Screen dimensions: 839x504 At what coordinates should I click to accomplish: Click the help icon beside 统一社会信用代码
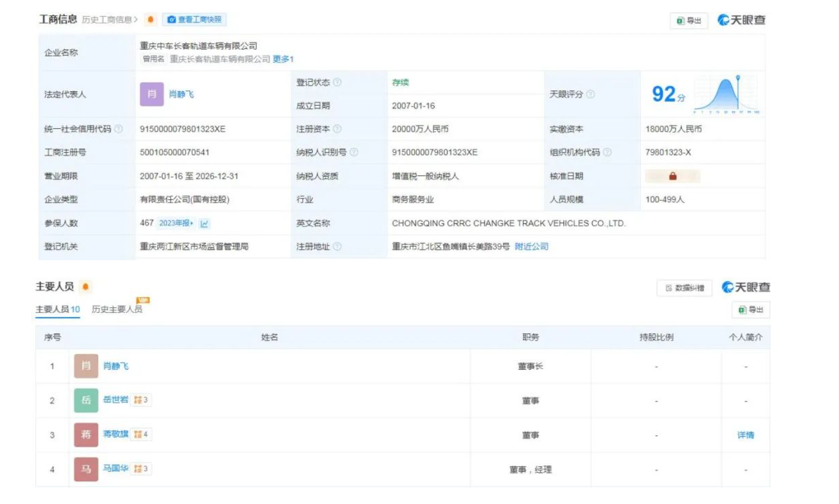119,129
